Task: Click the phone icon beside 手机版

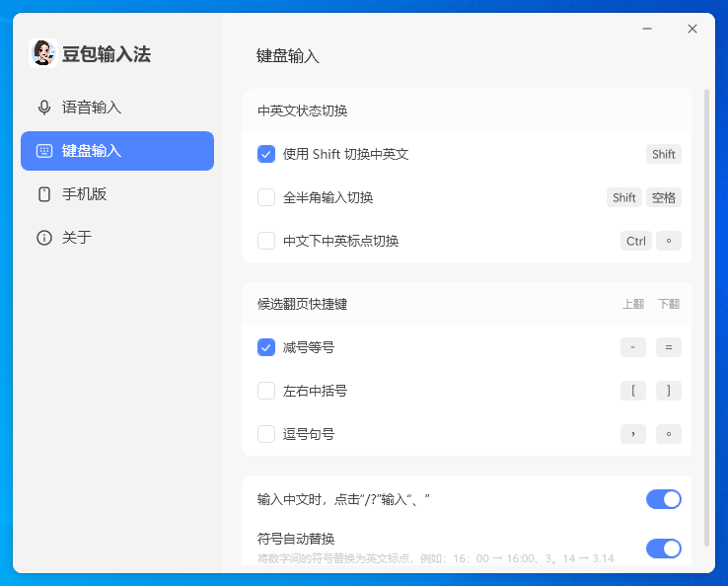Action: (x=44, y=194)
